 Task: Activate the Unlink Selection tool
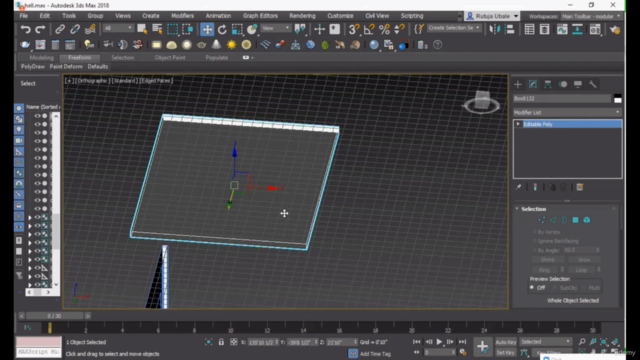75,29
